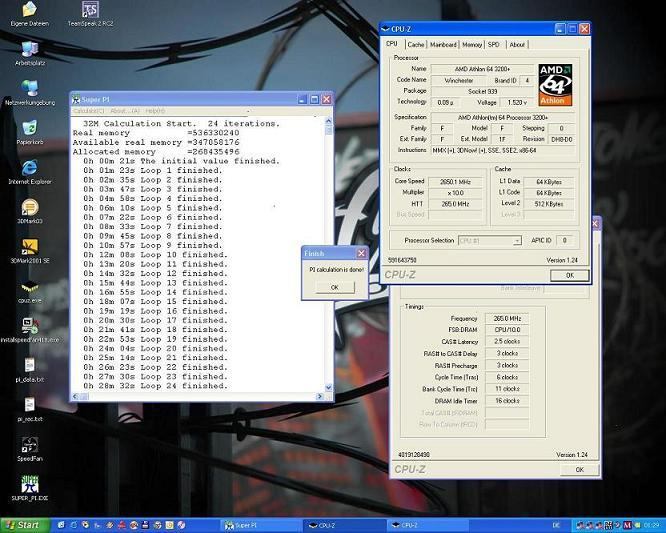Click the Loop 12 finished line in Super PI
666x533 pixels.
coord(155,274)
